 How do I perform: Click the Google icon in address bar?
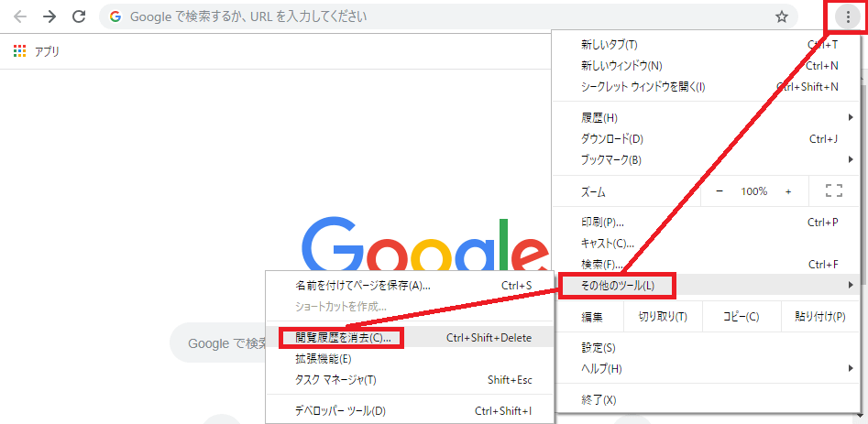(x=115, y=16)
